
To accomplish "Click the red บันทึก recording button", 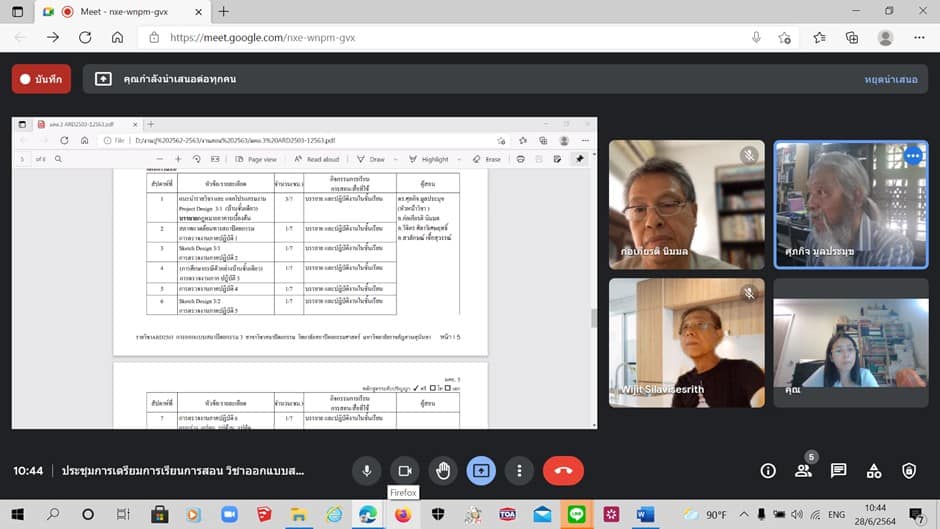I will pos(41,79).
